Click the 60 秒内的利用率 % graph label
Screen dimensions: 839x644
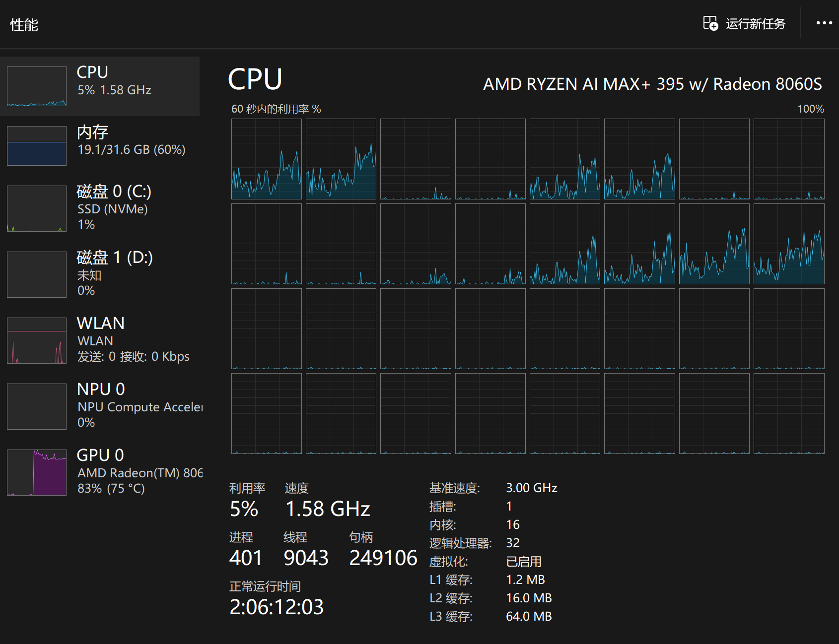pos(276,109)
